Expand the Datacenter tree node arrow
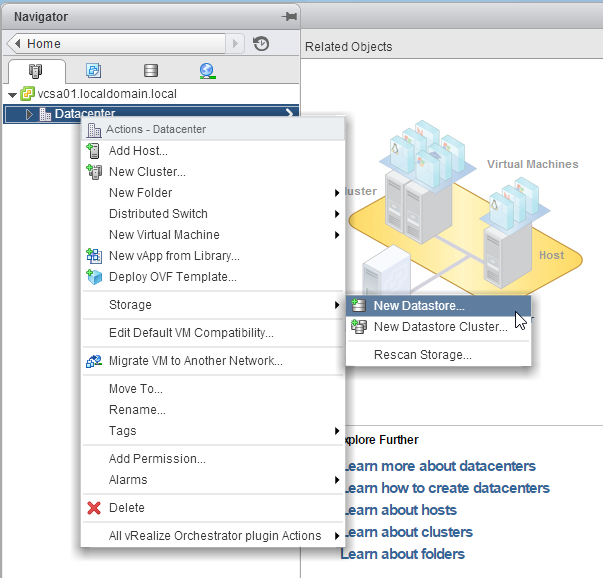This screenshot has height=578, width=603. (x=29, y=114)
